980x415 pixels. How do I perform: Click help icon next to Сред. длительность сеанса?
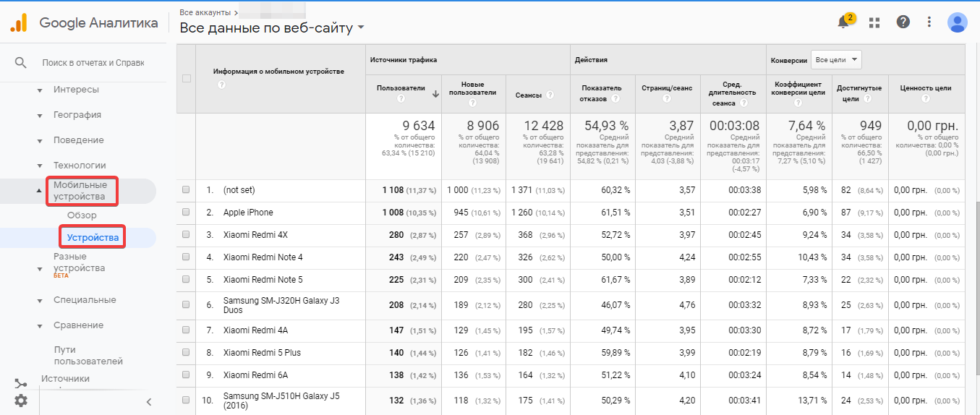(743, 103)
